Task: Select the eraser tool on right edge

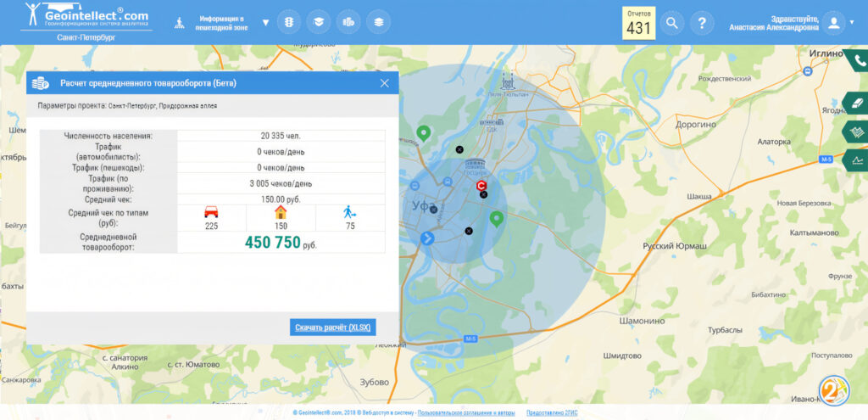Action: [x=856, y=103]
